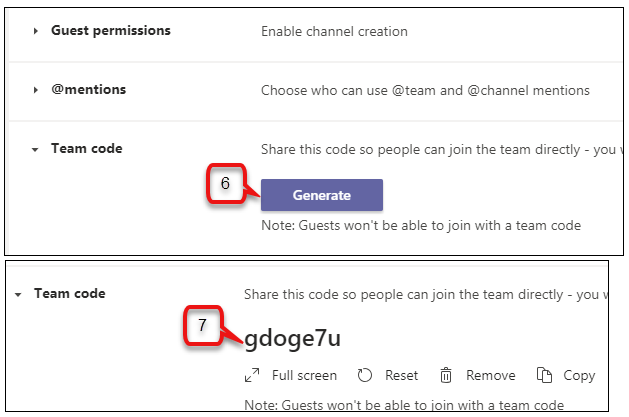Click the Generate button
The height and width of the screenshot is (417, 629).
click(322, 195)
